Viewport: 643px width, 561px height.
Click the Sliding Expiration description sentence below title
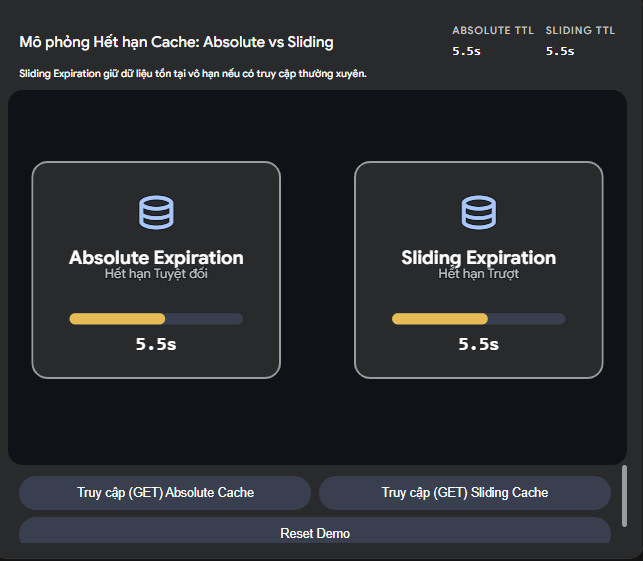[193, 73]
